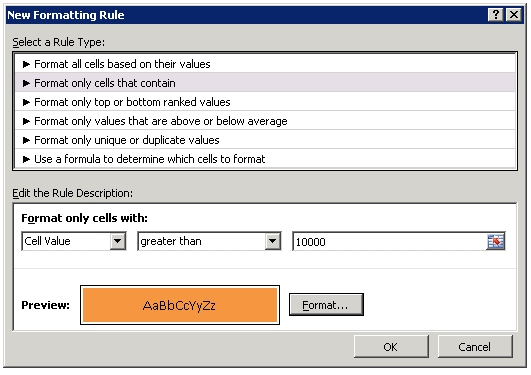Viewport: 531px width, 375px height.
Task: Close the New Formatting Rule dialog
Action: coord(514,15)
